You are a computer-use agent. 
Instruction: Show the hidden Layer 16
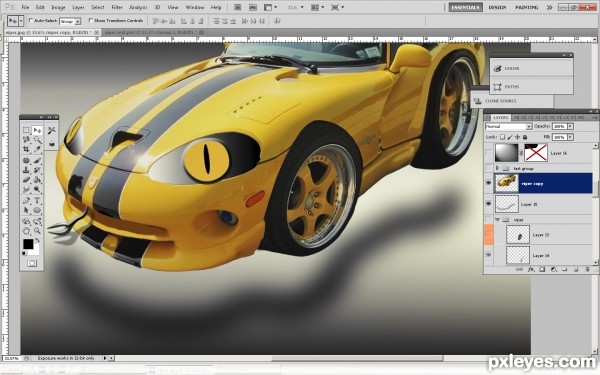tap(489, 153)
